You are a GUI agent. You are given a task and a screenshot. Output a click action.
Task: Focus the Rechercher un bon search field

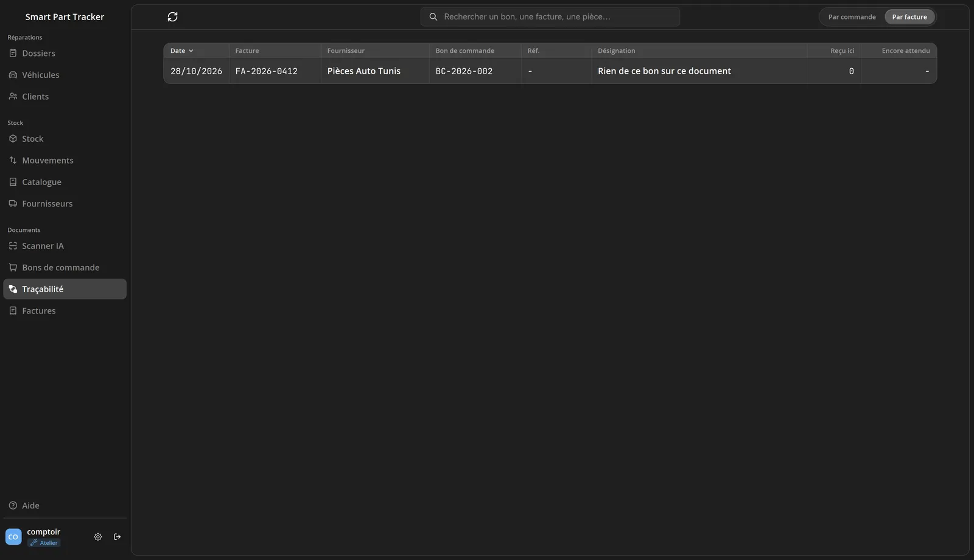click(550, 17)
